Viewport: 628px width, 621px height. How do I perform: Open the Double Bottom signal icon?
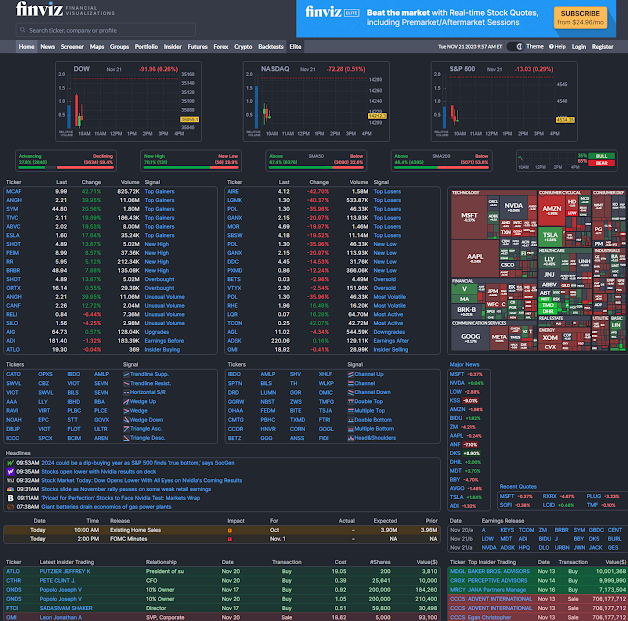coord(351,420)
